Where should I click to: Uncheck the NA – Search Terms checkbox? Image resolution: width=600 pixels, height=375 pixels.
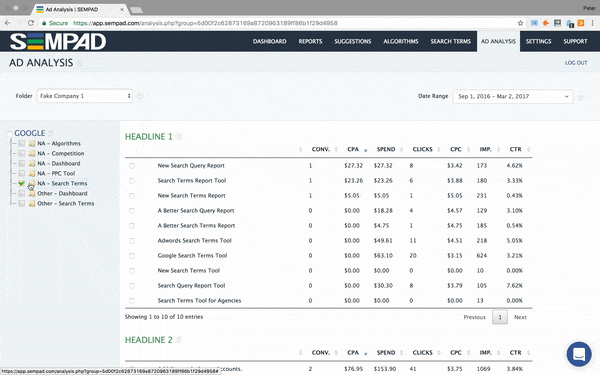(x=22, y=183)
